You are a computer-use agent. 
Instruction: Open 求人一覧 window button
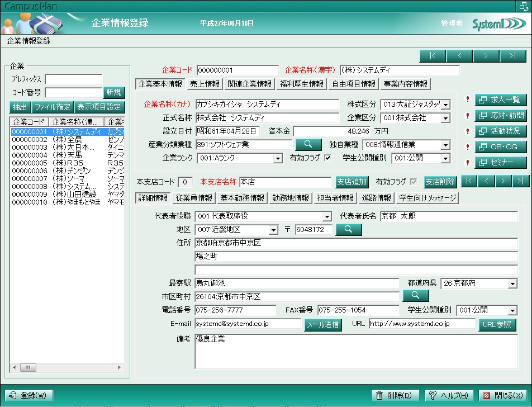500,100
